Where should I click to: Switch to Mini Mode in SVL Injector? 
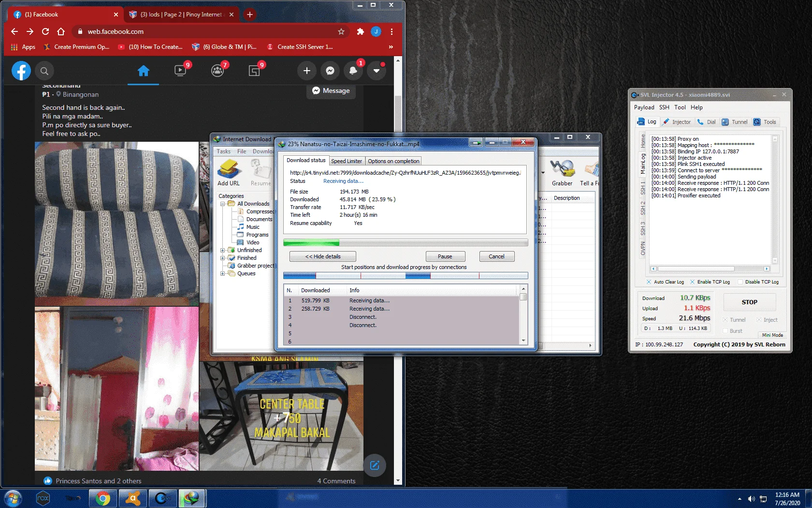pos(772,335)
